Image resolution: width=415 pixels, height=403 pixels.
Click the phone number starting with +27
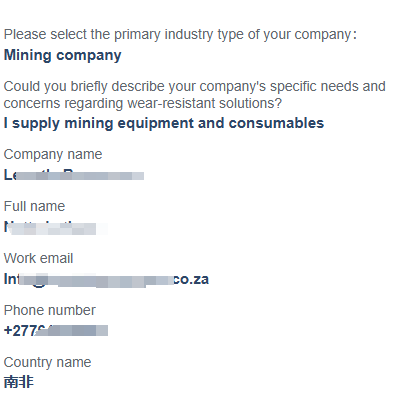(x=56, y=331)
